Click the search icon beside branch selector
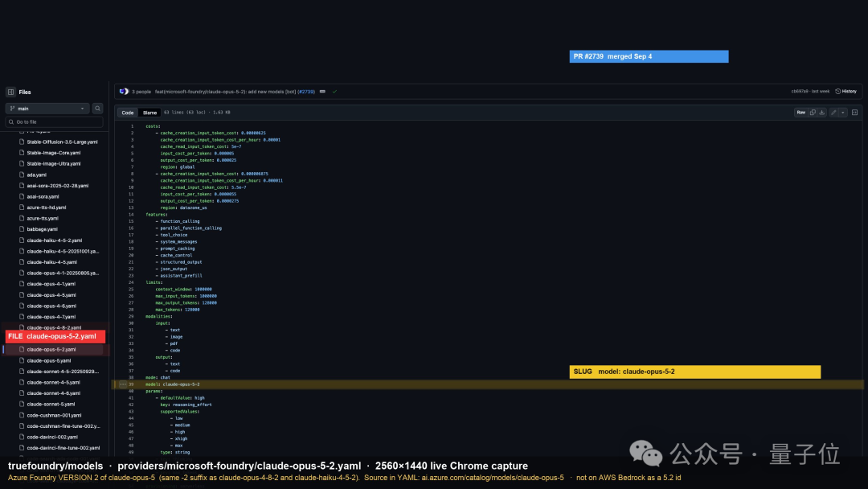868x489 pixels. point(97,109)
